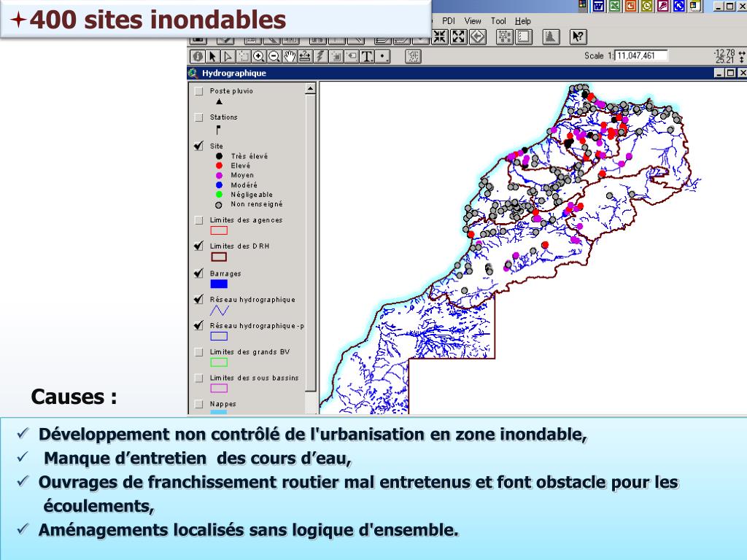Viewport: 747px width, 560px height.
Task: Click the Zoom to Active Theme button
Action: tap(459, 36)
